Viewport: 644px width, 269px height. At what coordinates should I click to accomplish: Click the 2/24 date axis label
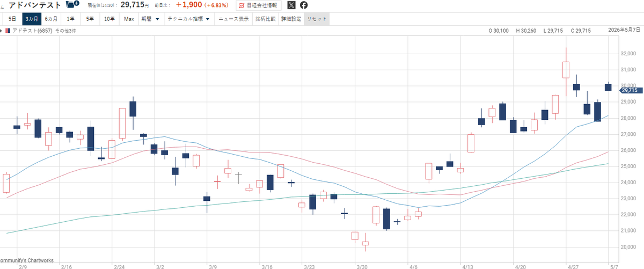pos(119,266)
